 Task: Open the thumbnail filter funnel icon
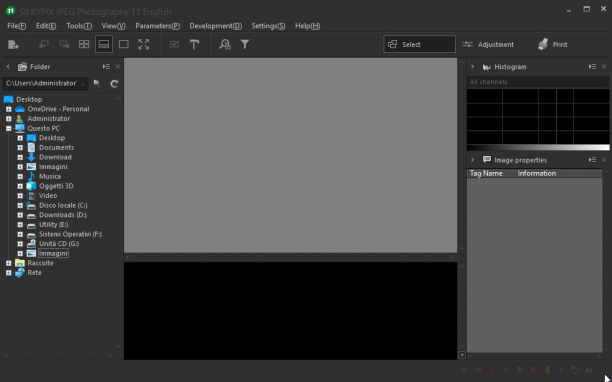click(245, 44)
